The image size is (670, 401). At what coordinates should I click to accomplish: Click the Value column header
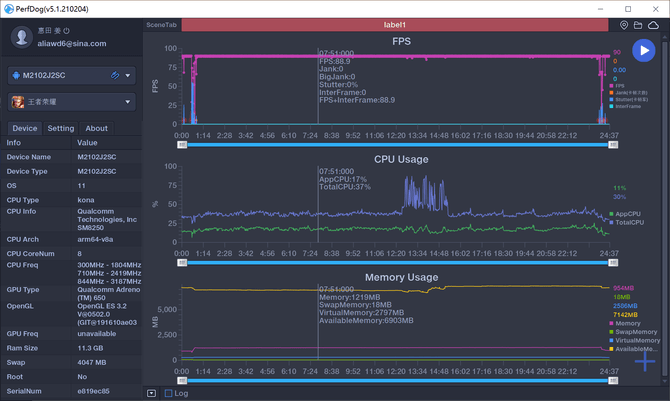coord(87,143)
